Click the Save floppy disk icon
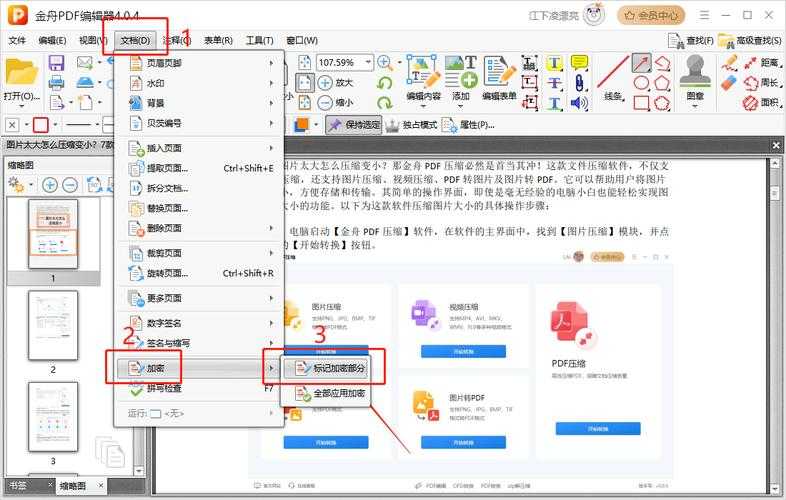Image resolution: width=786 pixels, height=500 pixels. [x=56, y=63]
